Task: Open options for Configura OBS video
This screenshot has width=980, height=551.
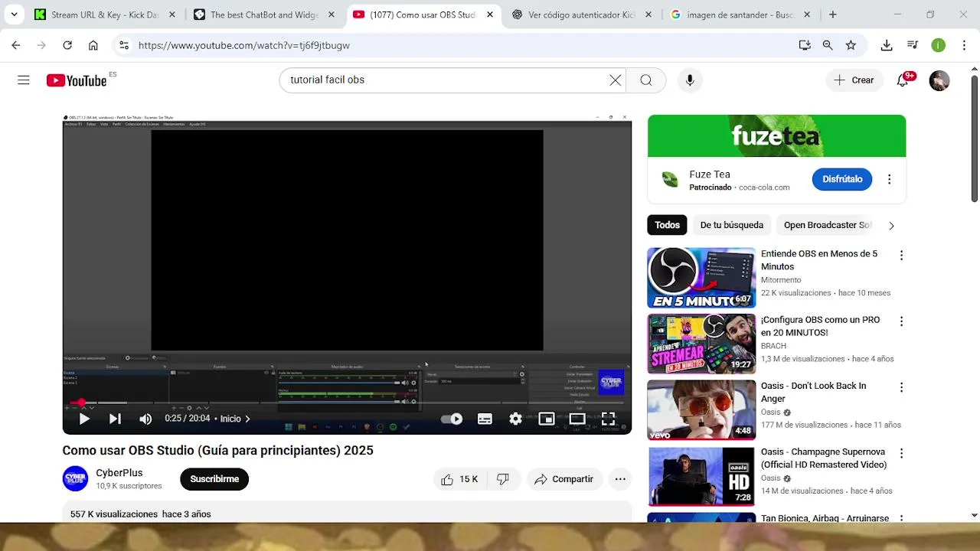Action: point(901,321)
